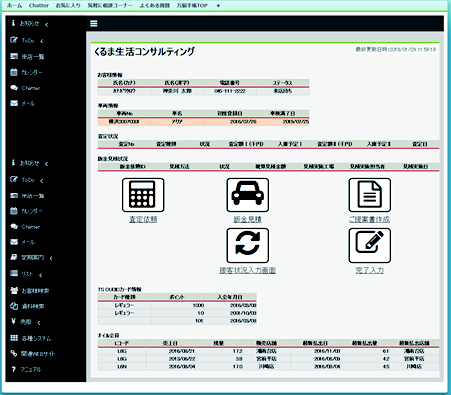The width and height of the screenshot is (451, 395).
Task: Select phone number cell 045-111-2222
Action: (230, 91)
